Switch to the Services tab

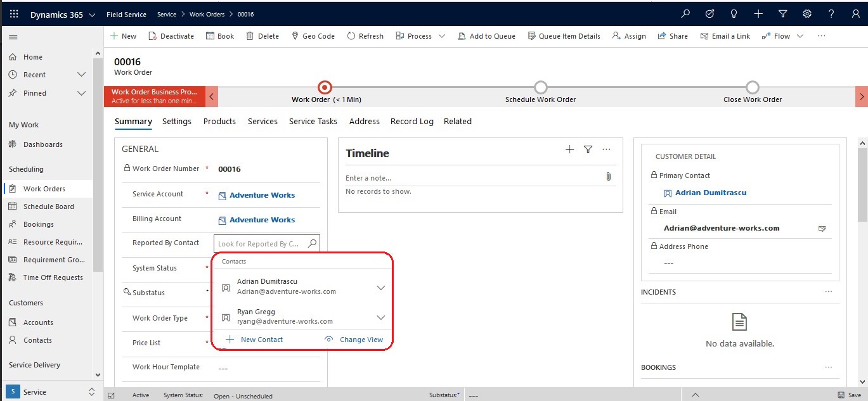262,122
